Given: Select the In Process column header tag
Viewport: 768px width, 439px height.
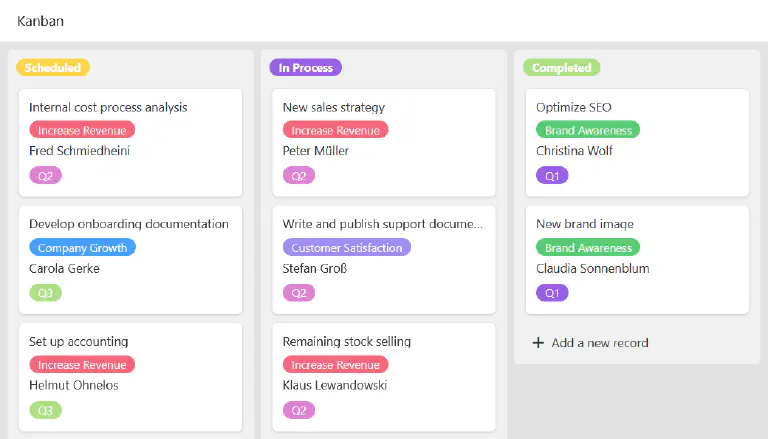Looking at the screenshot, I should pos(305,68).
